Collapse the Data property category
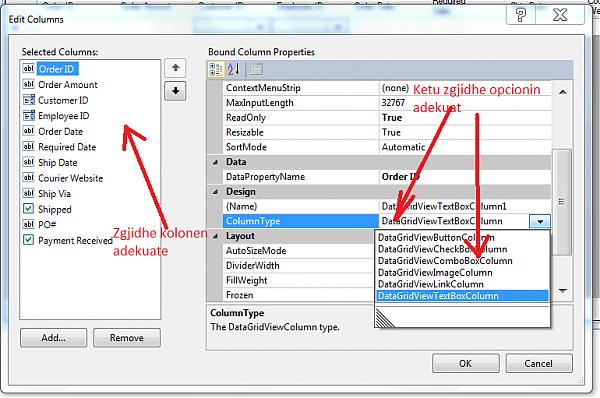 tap(215, 162)
